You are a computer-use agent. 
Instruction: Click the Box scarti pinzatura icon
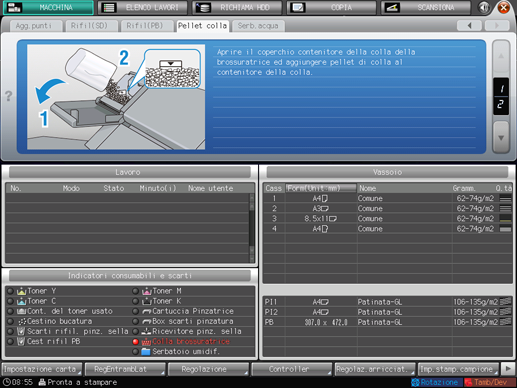tap(147, 321)
